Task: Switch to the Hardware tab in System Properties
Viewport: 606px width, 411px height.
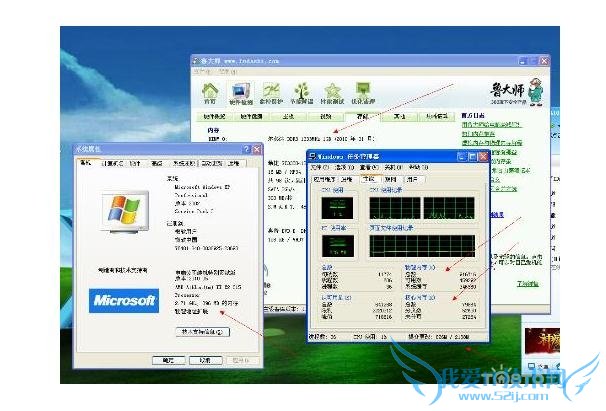Action: [x=135, y=164]
